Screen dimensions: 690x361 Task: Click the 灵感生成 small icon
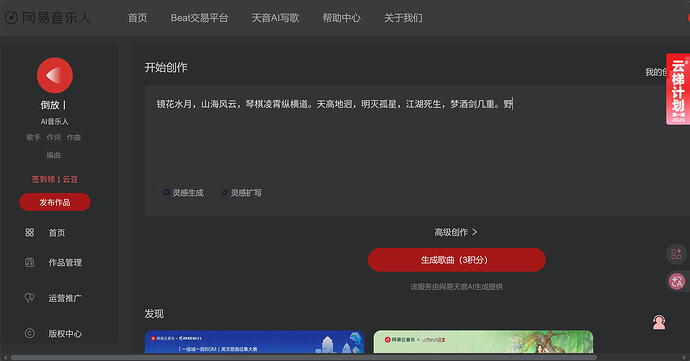tap(166, 192)
